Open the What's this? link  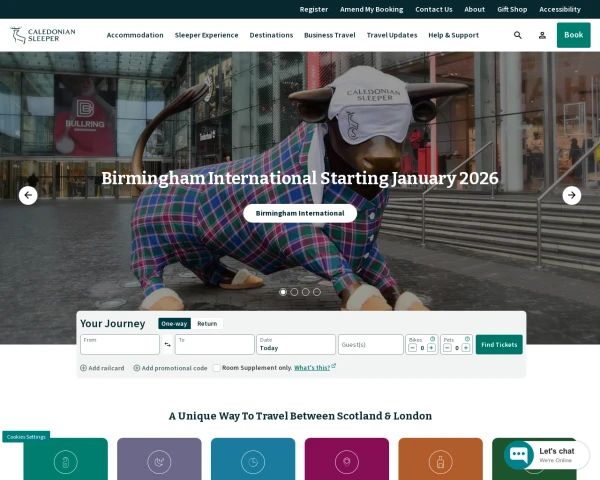(x=312, y=368)
